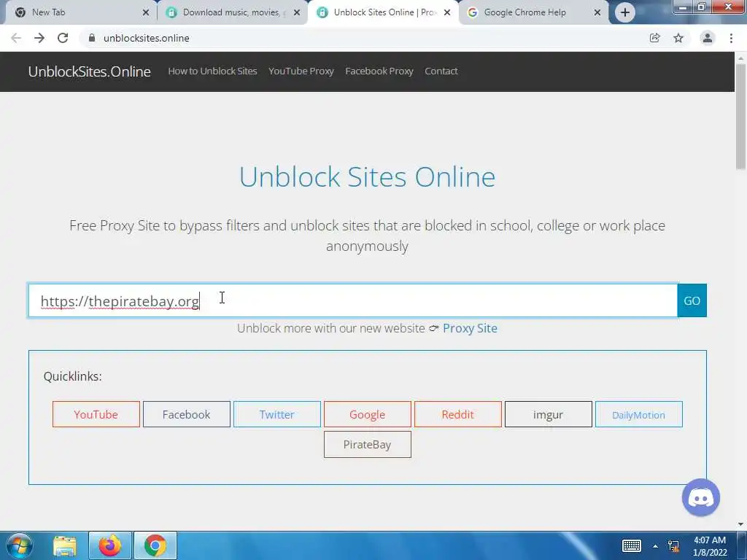747x560 pixels.
Task: Focus the URL entry field with thepiratebay.org
Action: [353, 300]
